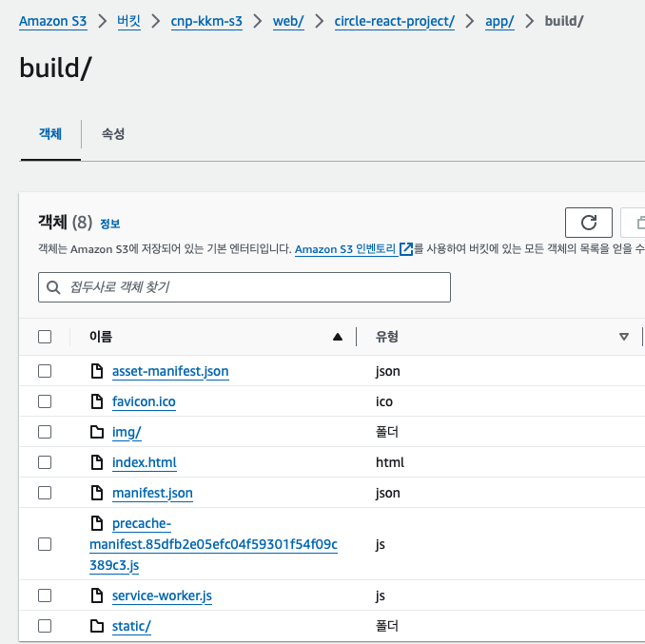645x644 pixels.
Task: Click the folder icon beside static/
Action: click(x=95, y=626)
